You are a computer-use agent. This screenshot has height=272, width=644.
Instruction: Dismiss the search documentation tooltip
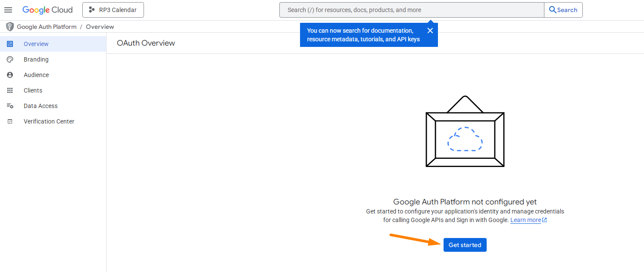430,31
